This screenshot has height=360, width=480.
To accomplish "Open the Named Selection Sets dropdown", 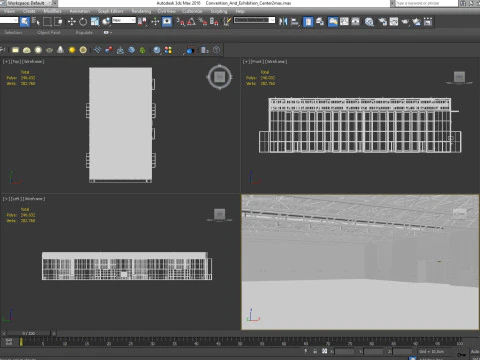I will tap(254, 20).
